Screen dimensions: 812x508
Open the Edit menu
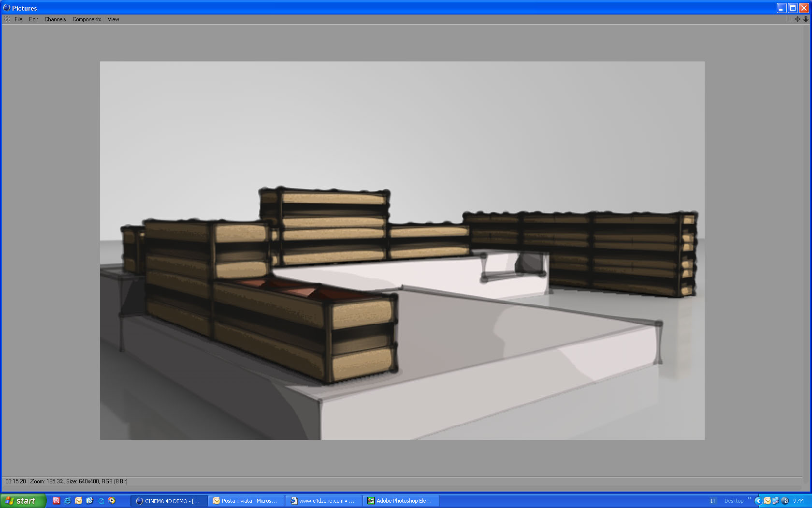pos(33,19)
